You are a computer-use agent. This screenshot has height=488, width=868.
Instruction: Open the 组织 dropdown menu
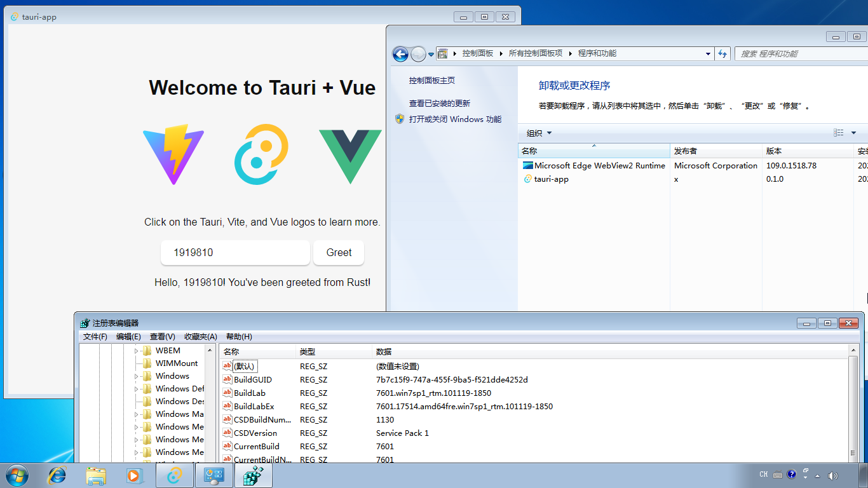point(539,133)
